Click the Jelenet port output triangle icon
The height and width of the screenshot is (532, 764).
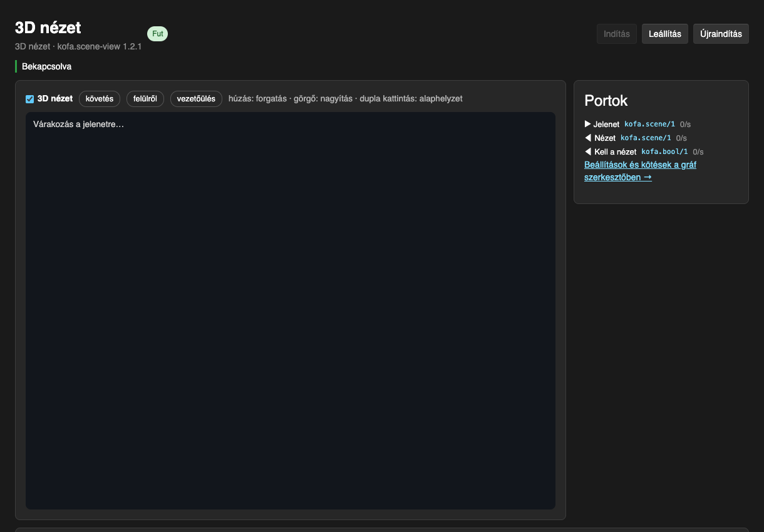pos(587,124)
